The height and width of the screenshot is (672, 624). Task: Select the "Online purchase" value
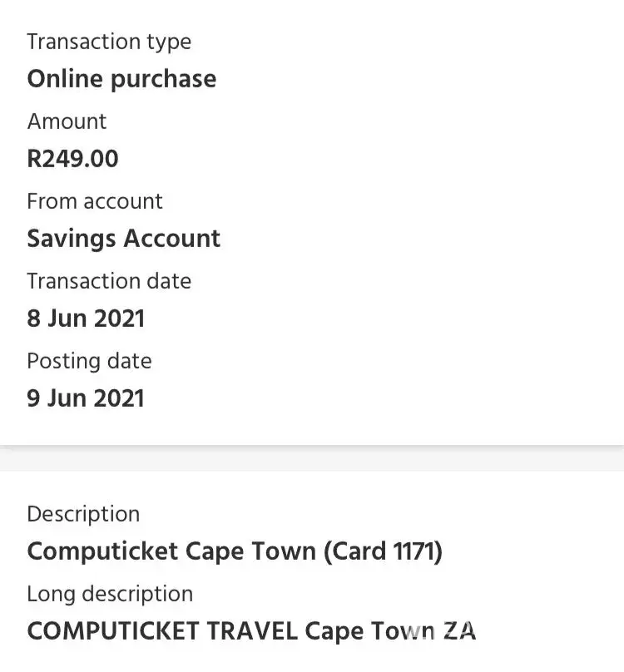tap(121, 79)
